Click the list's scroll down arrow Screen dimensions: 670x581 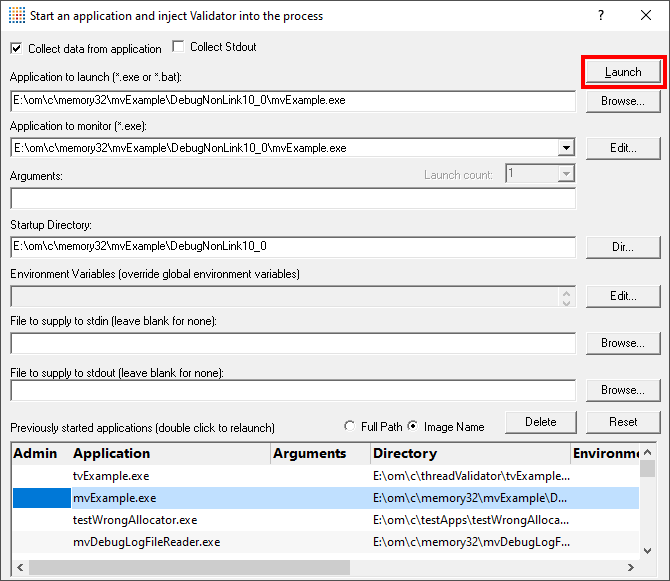[648, 551]
